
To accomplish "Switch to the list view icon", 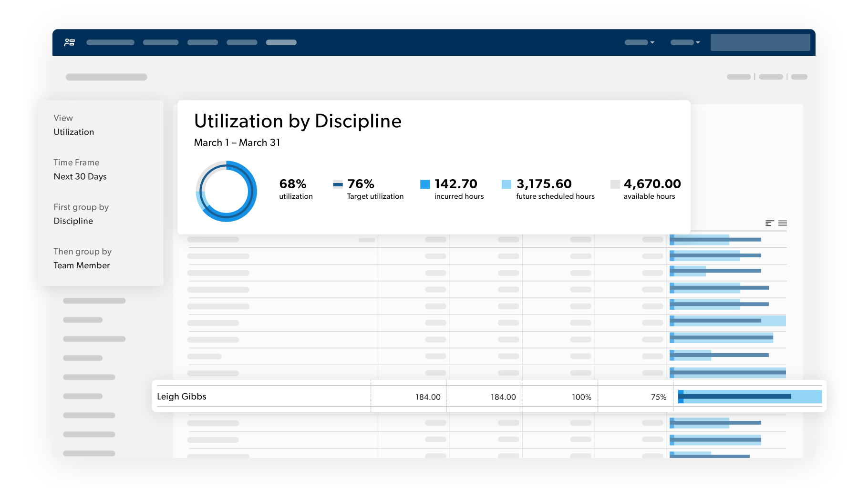I will (x=783, y=223).
